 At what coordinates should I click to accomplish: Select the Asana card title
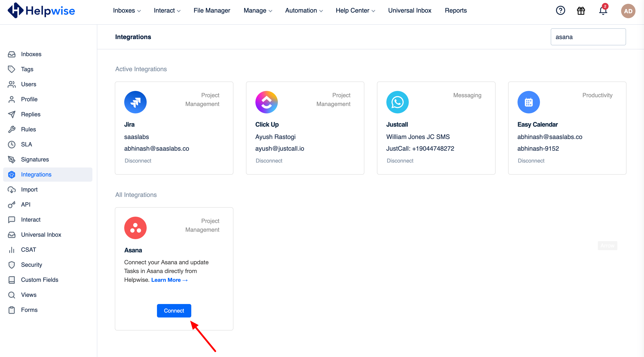pyautogui.click(x=133, y=250)
